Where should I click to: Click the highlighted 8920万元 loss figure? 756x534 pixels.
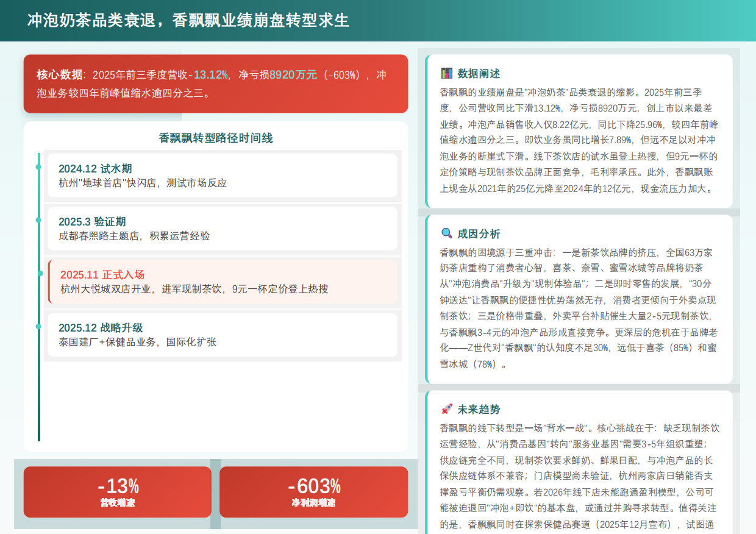293,75
